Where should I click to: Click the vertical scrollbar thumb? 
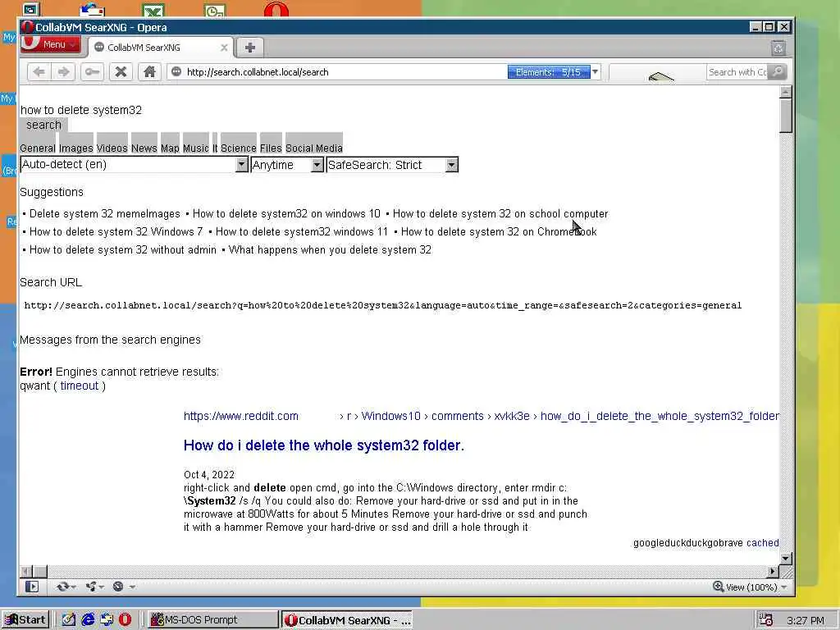click(785, 116)
